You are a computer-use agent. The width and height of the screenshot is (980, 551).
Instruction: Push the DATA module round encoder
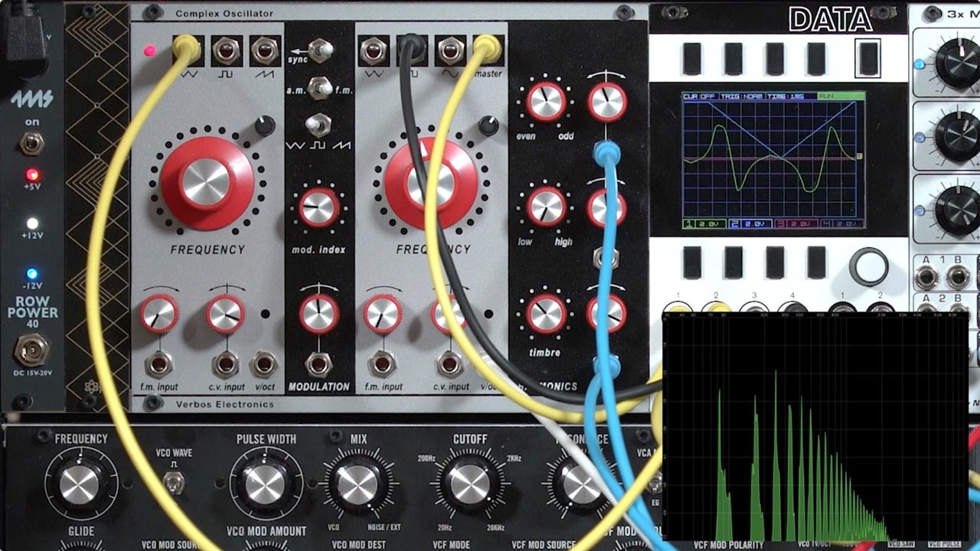(869, 267)
